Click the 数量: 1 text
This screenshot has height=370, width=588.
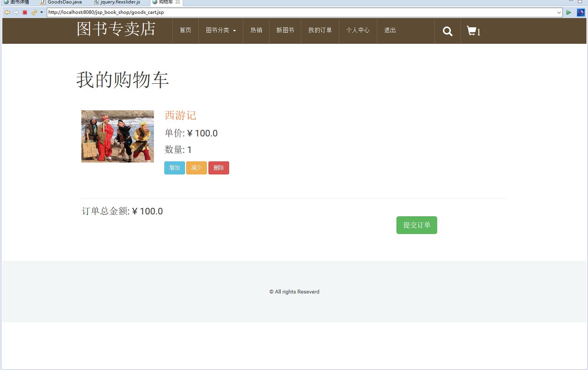pyautogui.click(x=178, y=150)
